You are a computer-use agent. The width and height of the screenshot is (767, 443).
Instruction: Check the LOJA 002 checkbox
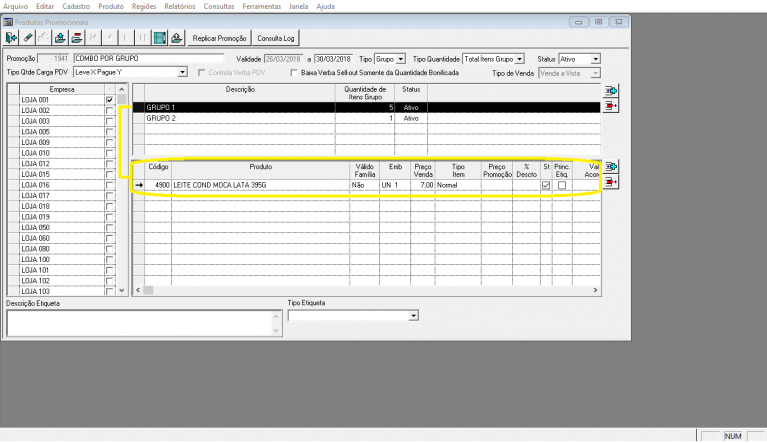[x=110, y=111]
